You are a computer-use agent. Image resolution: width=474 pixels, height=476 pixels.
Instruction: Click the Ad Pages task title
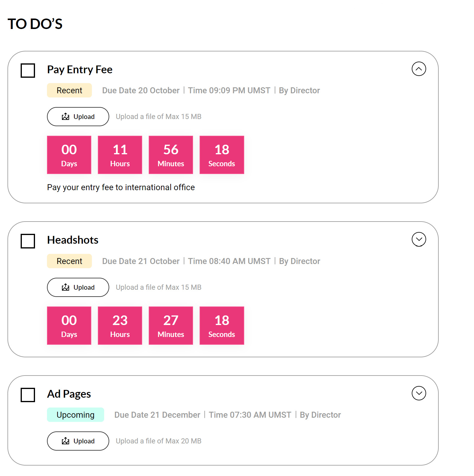(69, 394)
